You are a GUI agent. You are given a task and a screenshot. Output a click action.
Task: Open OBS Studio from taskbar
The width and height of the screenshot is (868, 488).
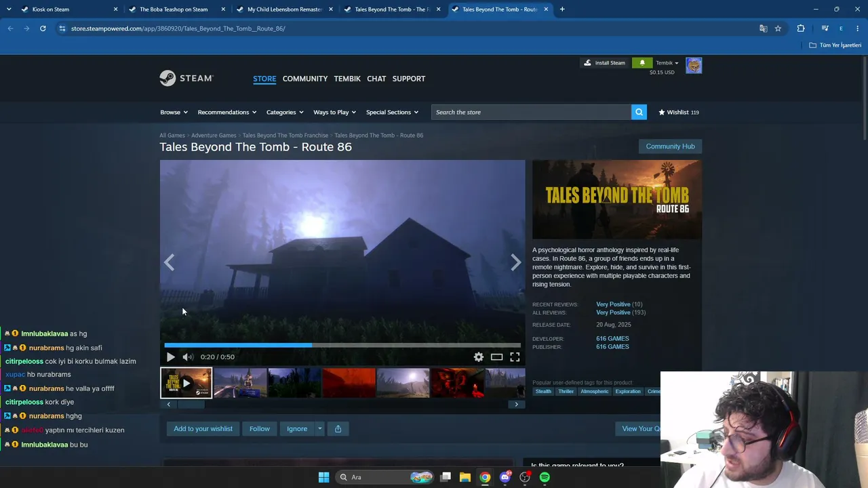point(525,477)
